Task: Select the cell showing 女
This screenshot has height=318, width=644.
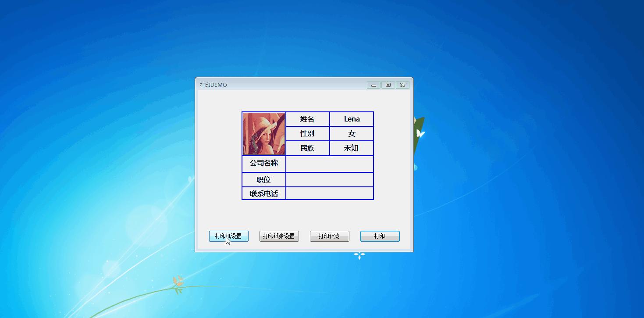Action: coord(352,133)
